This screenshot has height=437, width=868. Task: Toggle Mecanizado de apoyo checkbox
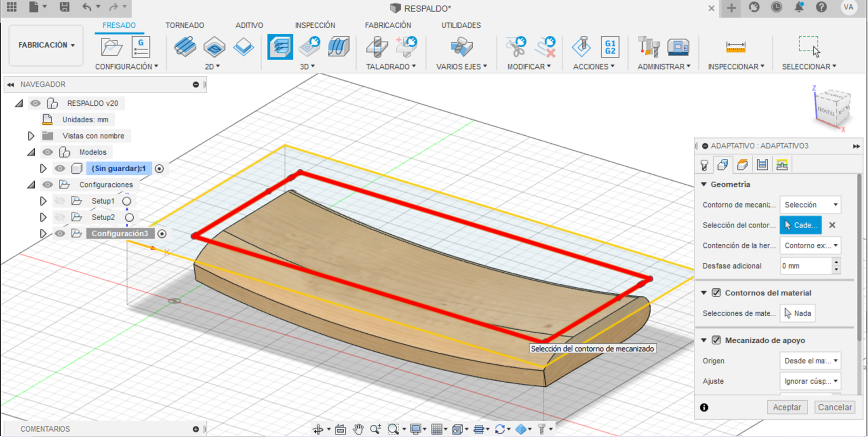point(716,340)
